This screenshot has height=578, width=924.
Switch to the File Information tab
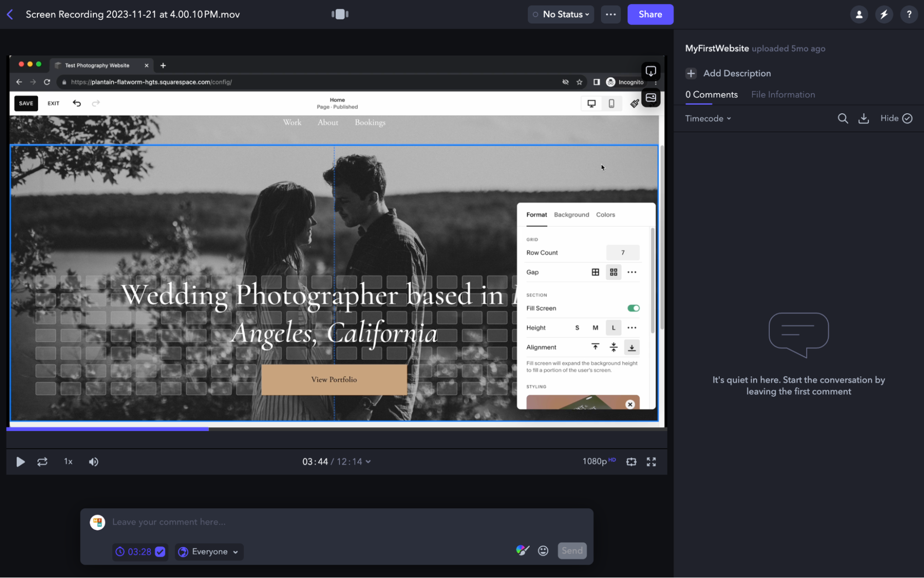783,95
